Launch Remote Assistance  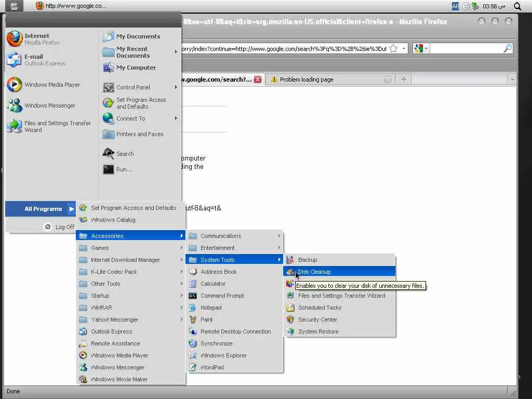pyautogui.click(x=130, y=343)
